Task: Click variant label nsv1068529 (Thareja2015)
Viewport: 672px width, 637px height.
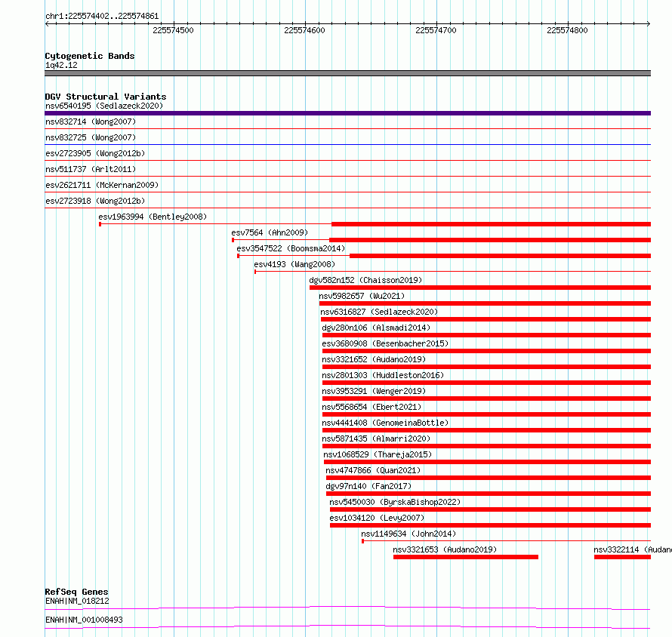Action: tap(378, 454)
